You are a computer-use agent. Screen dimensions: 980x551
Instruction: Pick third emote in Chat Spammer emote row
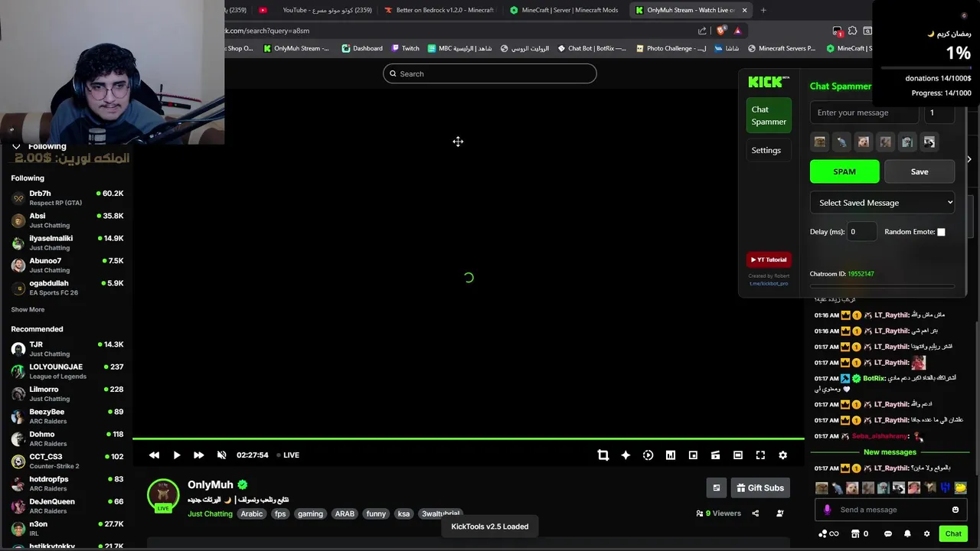[864, 142]
